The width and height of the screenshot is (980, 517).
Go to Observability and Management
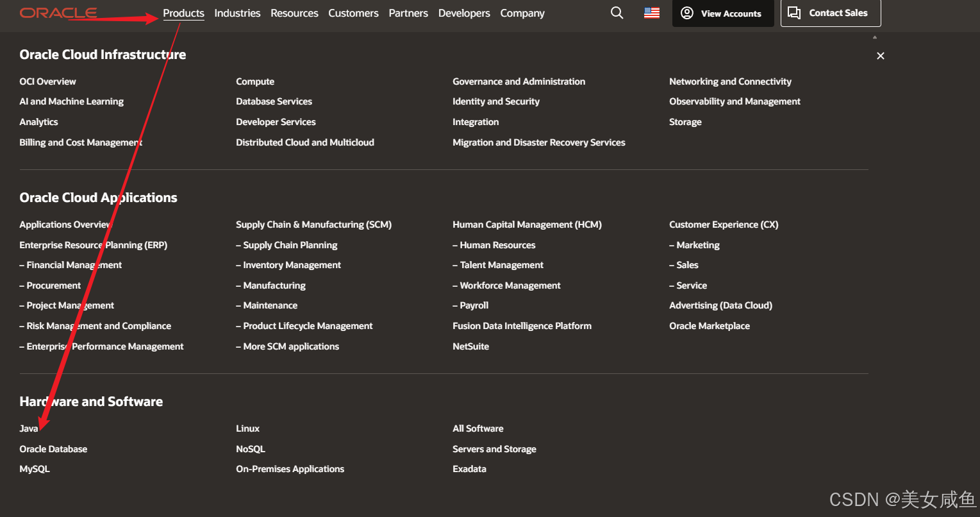(735, 101)
